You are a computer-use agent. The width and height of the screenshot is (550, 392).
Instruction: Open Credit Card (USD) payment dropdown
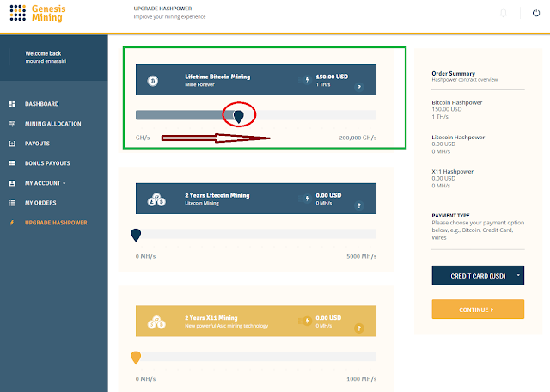(x=478, y=275)
